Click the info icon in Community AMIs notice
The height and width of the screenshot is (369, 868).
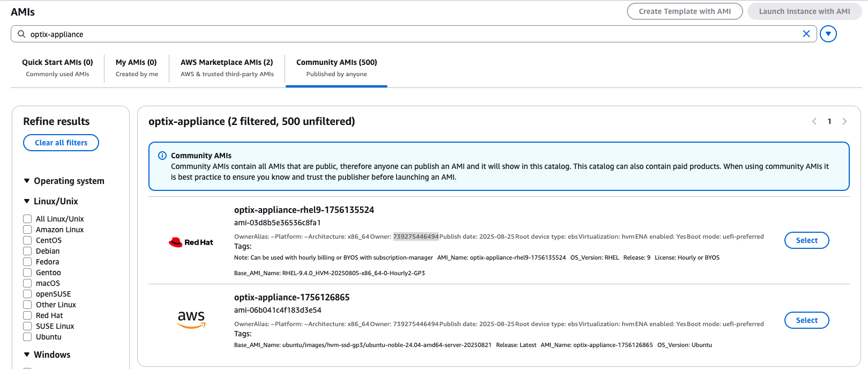pos(162,156)
